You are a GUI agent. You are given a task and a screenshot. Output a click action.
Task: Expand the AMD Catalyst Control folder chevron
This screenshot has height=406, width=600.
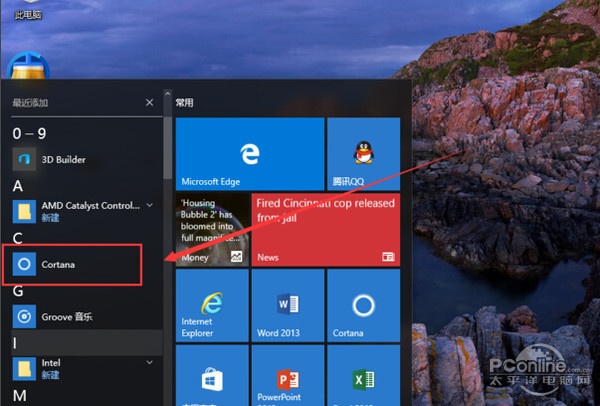point(149,205)
